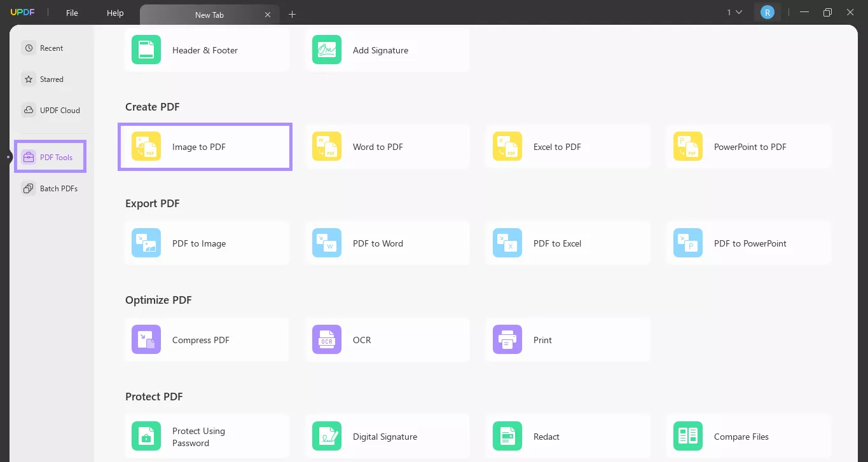Click the Redact tool icon

click(x=507, y=436)
